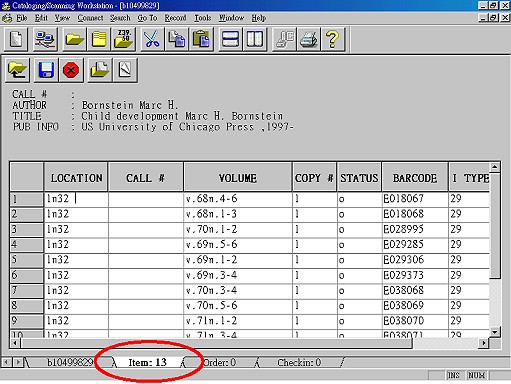Tile windows horizontally using toolbar icon

[230, 39]
